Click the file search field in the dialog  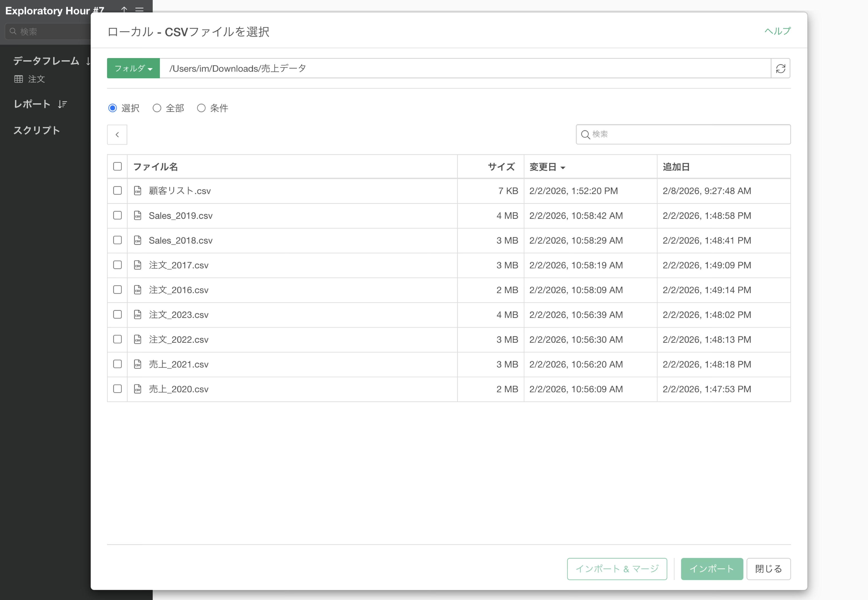coord(683,135)
